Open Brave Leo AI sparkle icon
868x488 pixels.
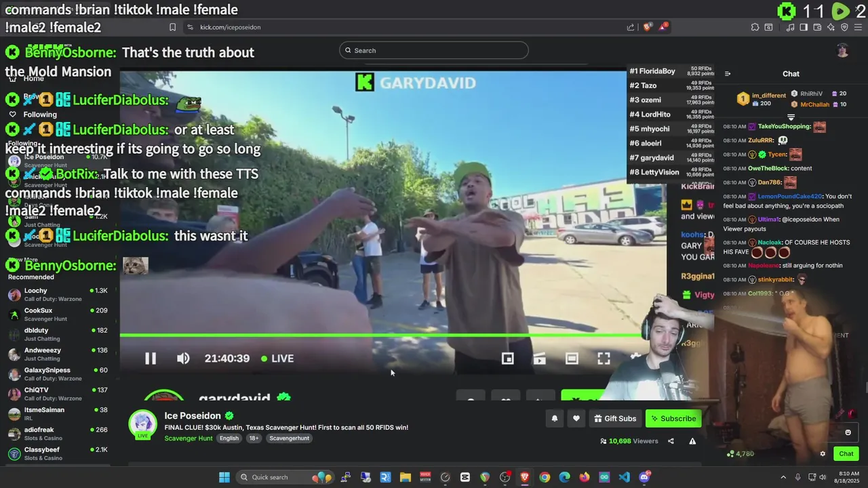pyautogui.click(x=831, y=27)
